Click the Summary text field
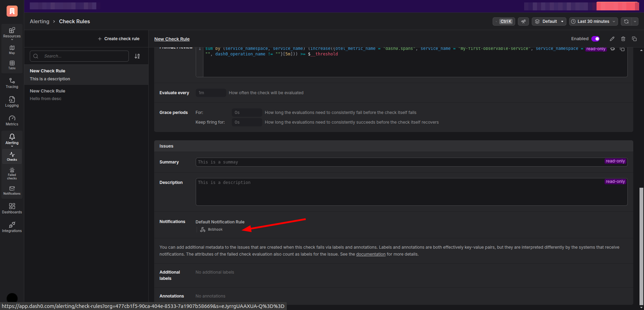The image size is (644, 310). click(412, 162)
